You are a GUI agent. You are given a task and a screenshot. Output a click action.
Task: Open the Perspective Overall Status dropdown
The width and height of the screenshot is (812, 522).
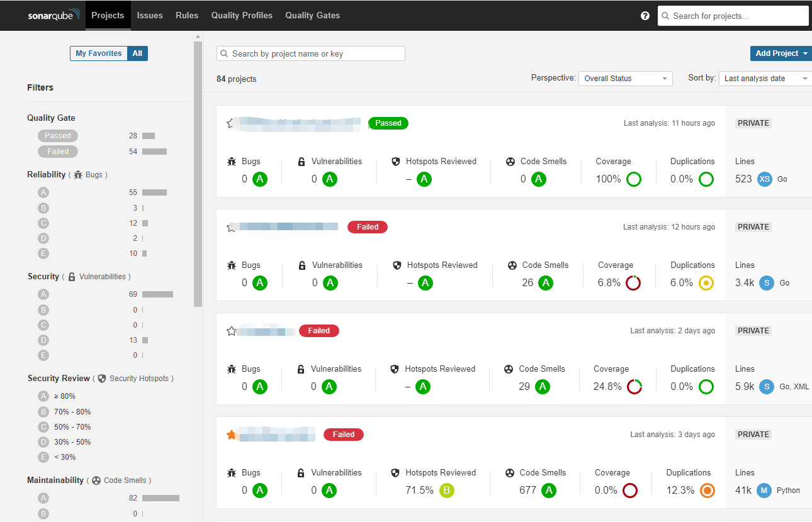(626, 79)
